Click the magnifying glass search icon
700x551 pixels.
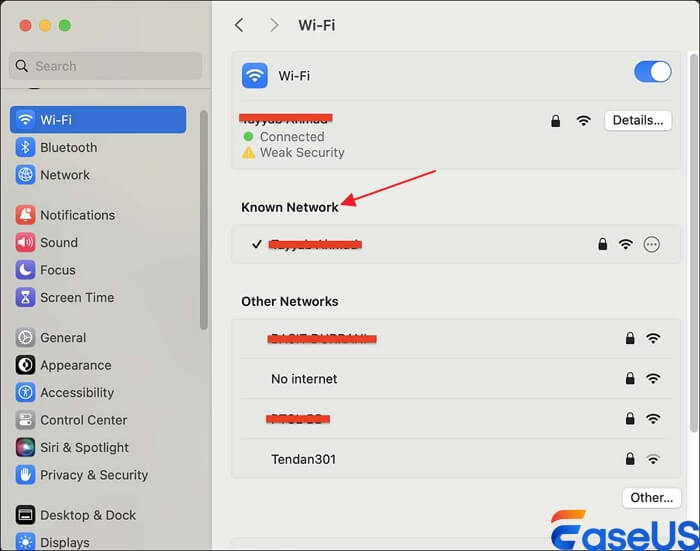click(x=21, y=66)
